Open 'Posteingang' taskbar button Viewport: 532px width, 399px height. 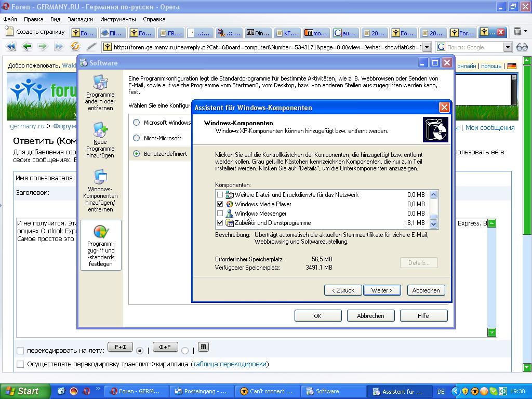click(x=202, y=391)
